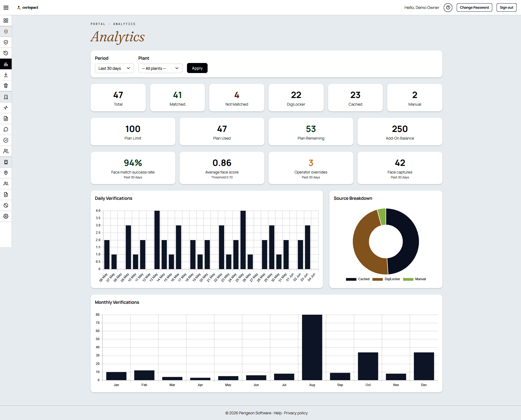Toggle Cached series in chart legend
Screen dimensions: 521x420
click(358, 279)
